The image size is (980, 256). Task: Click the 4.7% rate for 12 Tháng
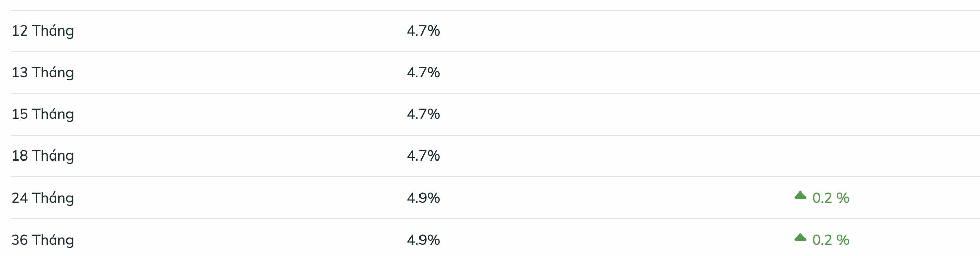tap(423, 31)
